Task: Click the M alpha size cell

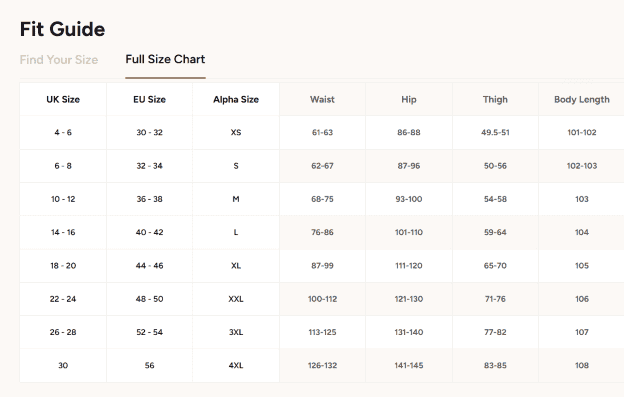Action: pyautogui.click(x=236, y=199)
